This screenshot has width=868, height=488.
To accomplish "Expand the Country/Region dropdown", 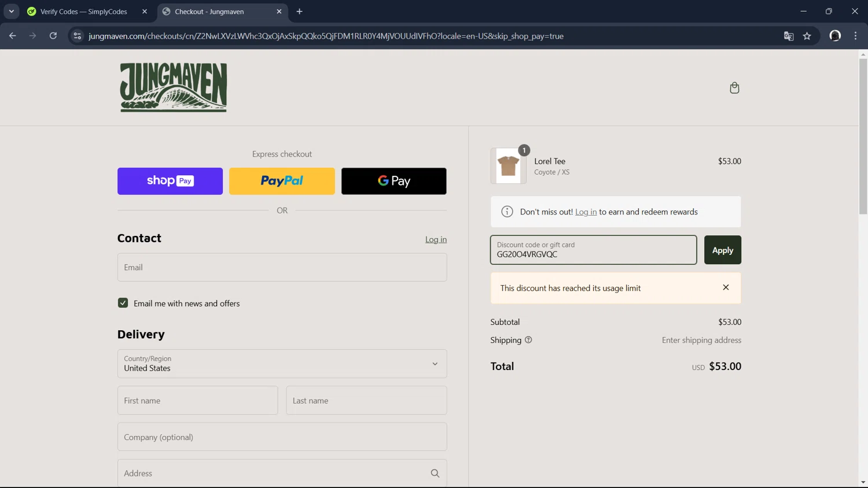I will (282, 364).
